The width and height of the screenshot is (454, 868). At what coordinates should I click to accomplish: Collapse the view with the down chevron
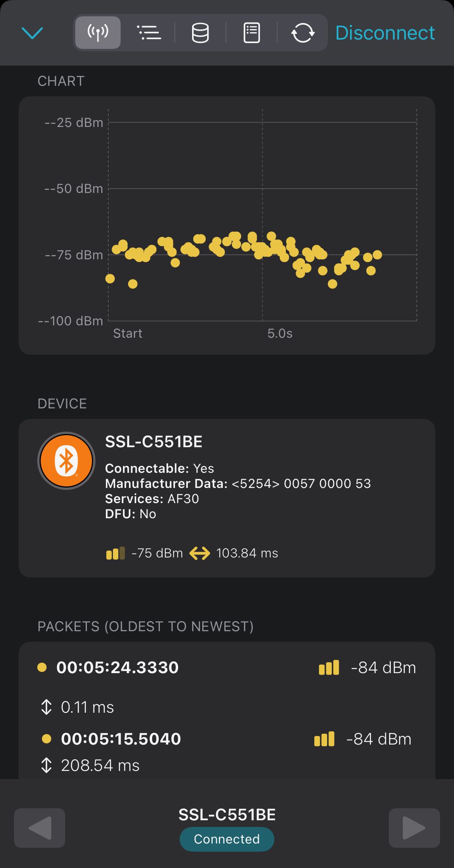tap(32, 33)
